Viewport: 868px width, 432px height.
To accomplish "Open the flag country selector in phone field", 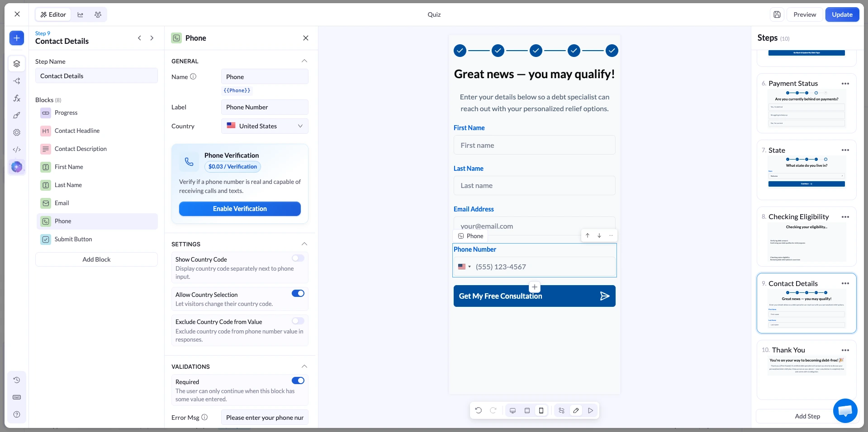I will click(465, 267).
